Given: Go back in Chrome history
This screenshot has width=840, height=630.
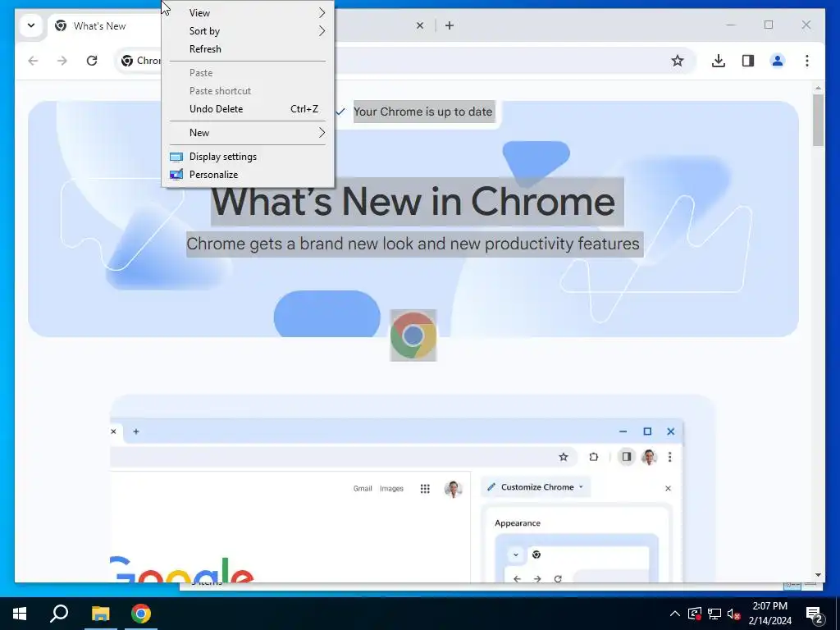Looking at the screenshot, I should point(33,61).
